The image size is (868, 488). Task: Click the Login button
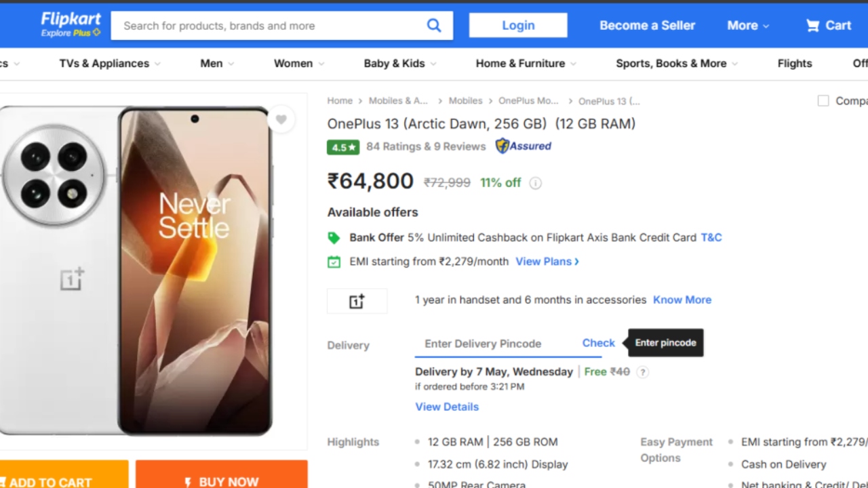click(518, 26)
